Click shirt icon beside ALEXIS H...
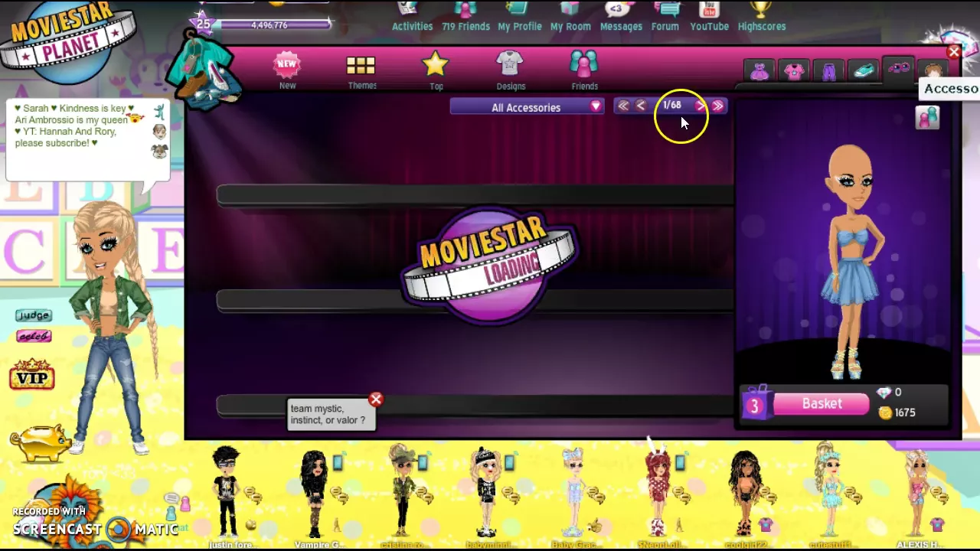980x551 pixels. (x=937, y=524)
